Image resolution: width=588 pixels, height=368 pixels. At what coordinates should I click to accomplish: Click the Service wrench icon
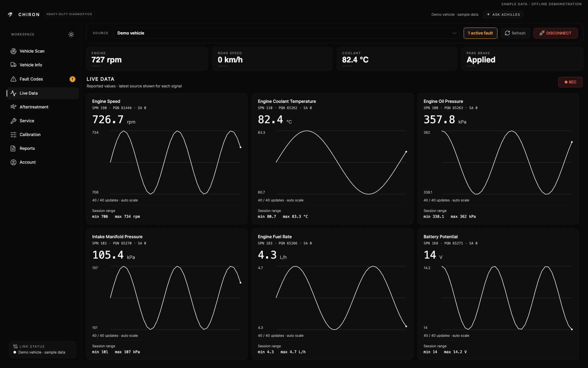click(13, 121)
